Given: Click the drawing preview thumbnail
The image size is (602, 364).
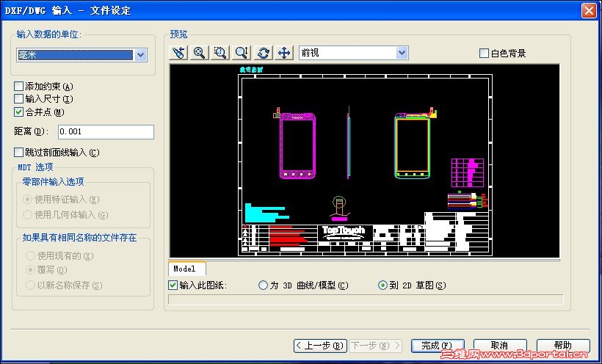Looking at the screenshot, I should click(x=364, y=161).
